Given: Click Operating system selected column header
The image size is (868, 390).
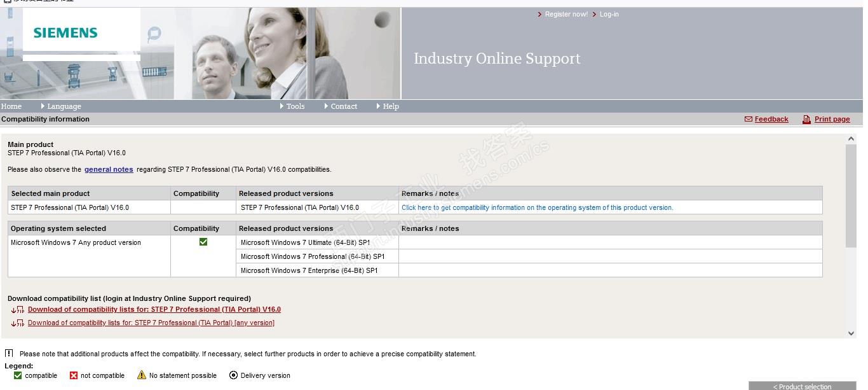Looking at the screenshot, I should [89, 228].
